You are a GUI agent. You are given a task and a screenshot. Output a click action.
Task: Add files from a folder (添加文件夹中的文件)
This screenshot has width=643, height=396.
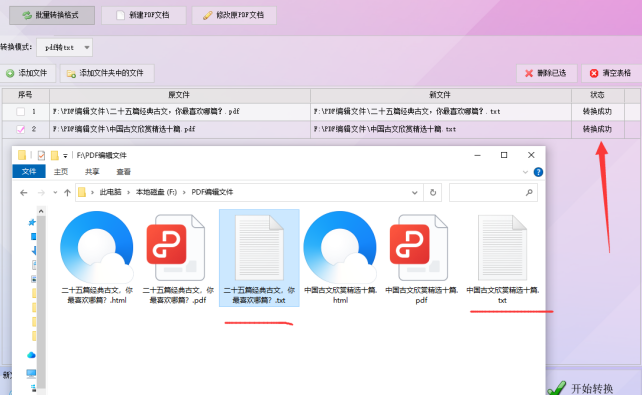point(107,73)
